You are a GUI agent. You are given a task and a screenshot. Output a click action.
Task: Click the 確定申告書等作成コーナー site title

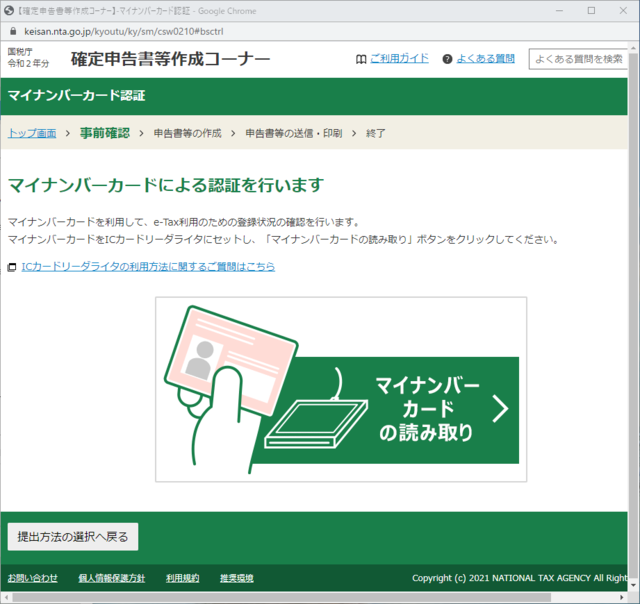click(x=170, y=59)
